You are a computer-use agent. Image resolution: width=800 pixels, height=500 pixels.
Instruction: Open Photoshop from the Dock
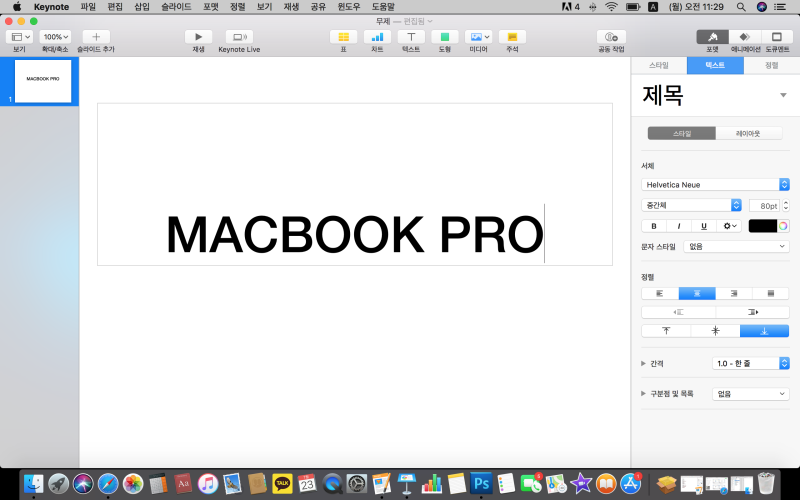click(x=481, y=483)
